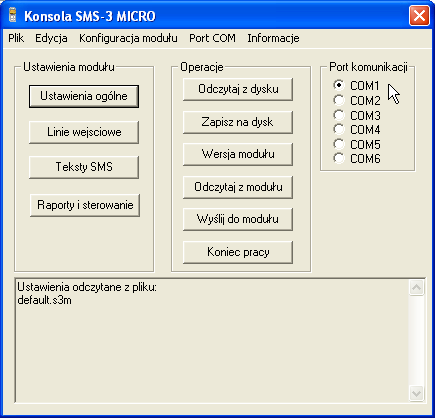The height and width of the screenshot is (418, 435).
Task: Click Koniec pracy button
Action: [238, 252]
